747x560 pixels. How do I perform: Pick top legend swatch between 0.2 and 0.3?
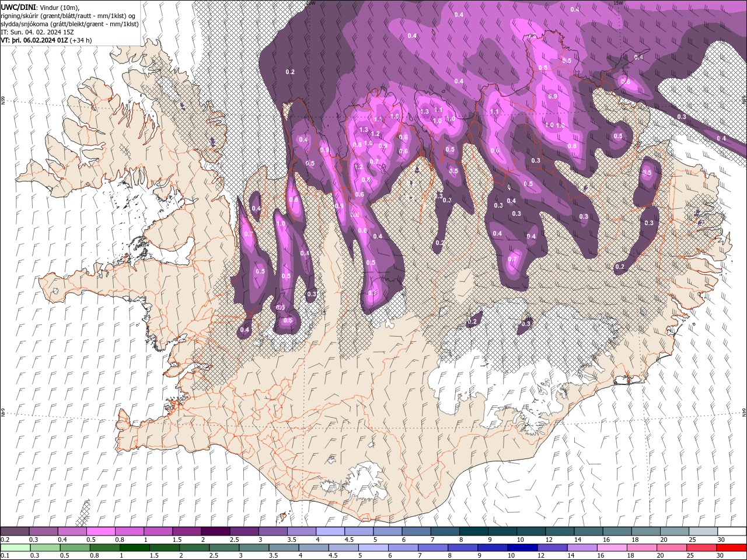(15, 531)
